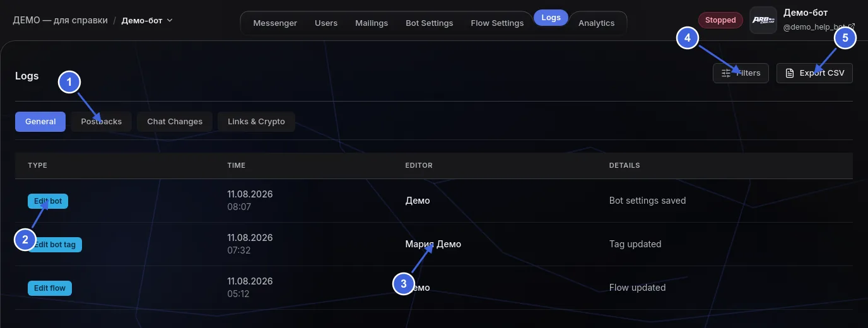Image resolution: width=868 pixels, height=328 pixels.
Task: Switch to Postbacks logs
Action: click(x=102, y=121)
